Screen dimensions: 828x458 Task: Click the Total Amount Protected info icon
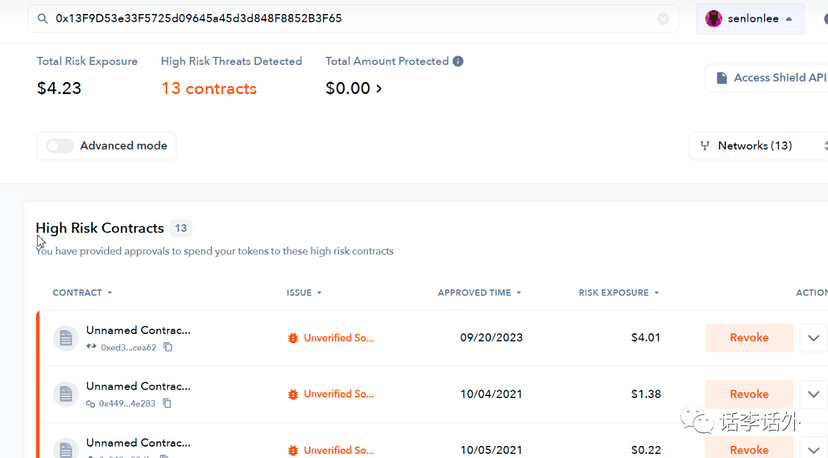tap(458, 61)
